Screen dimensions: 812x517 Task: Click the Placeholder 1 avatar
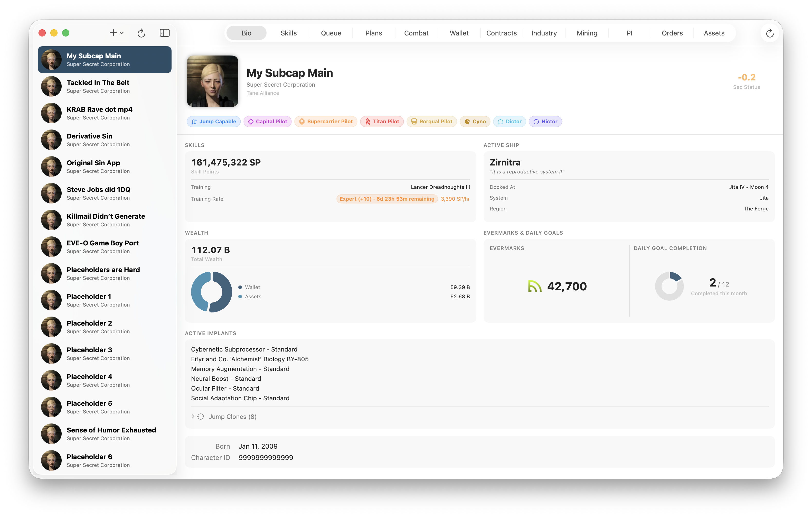point(51,300)
